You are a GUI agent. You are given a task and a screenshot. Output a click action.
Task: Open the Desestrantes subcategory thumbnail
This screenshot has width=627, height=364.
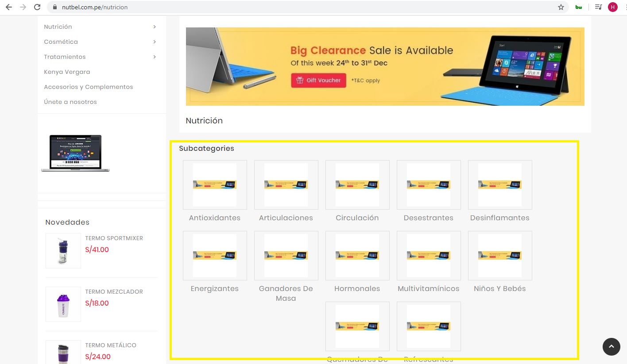(x=429, y=185)
